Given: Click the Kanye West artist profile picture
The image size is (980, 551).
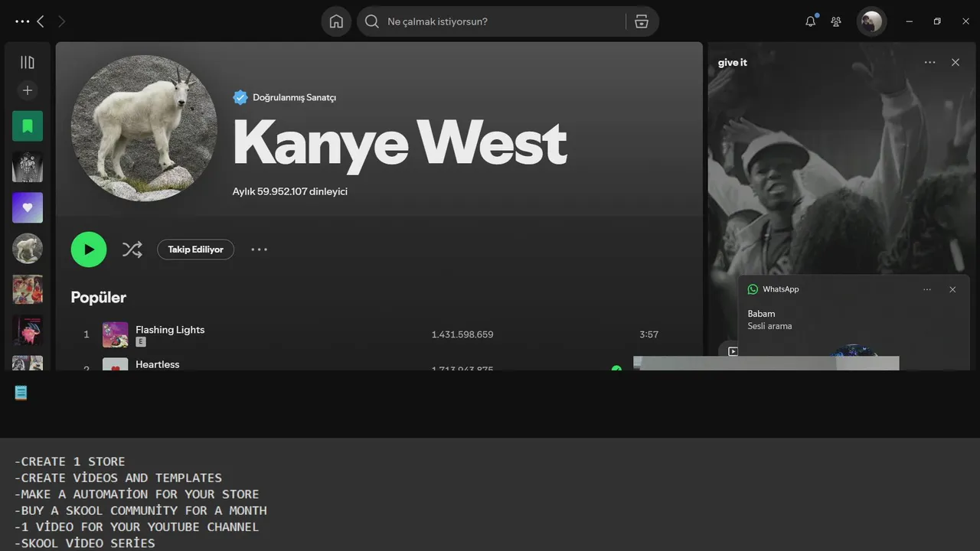Looking at the screenshot, I should (144, 128).
